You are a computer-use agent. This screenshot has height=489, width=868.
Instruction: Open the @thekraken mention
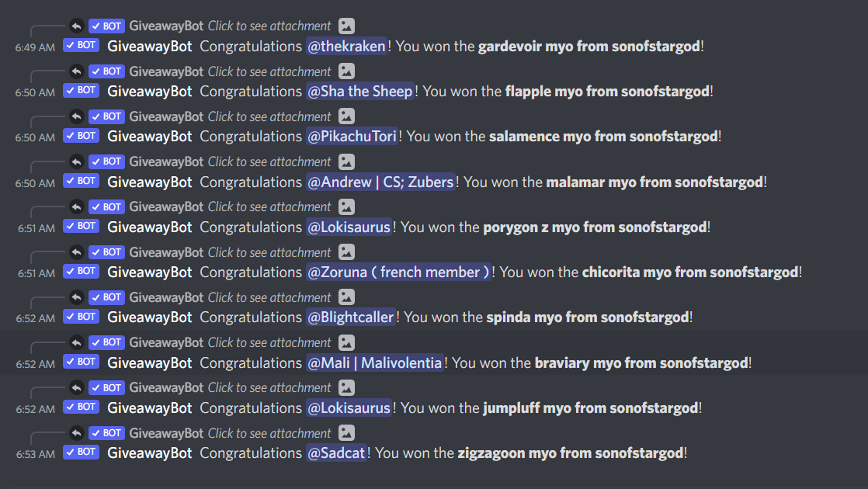pyautogui.click(x=346, y=47)
